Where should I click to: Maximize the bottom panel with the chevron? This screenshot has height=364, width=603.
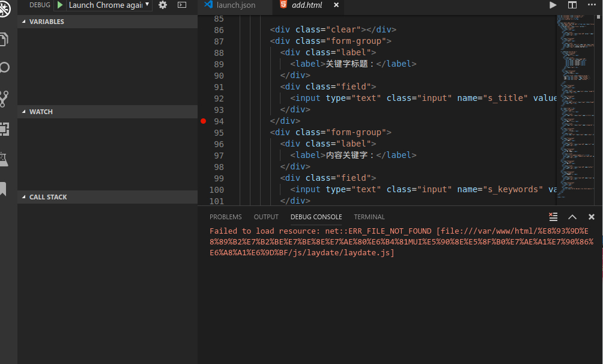572,217
